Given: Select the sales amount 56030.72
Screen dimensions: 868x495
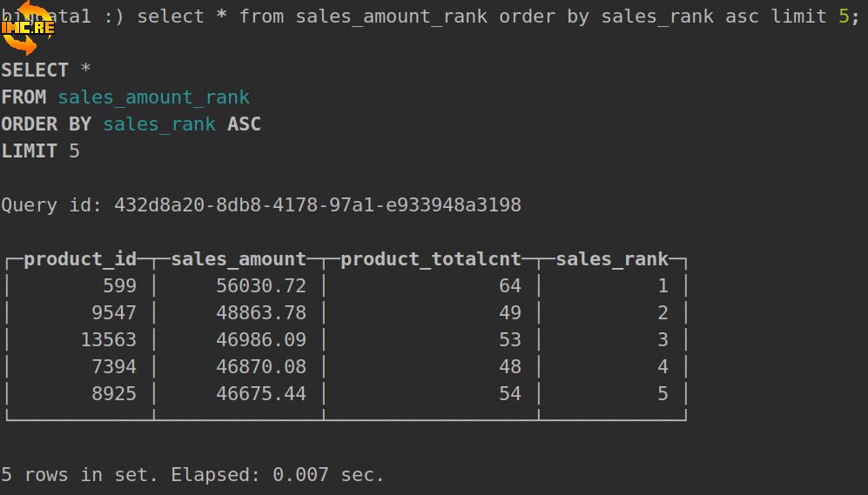Looking at the screenshot, I should [261, 286].
